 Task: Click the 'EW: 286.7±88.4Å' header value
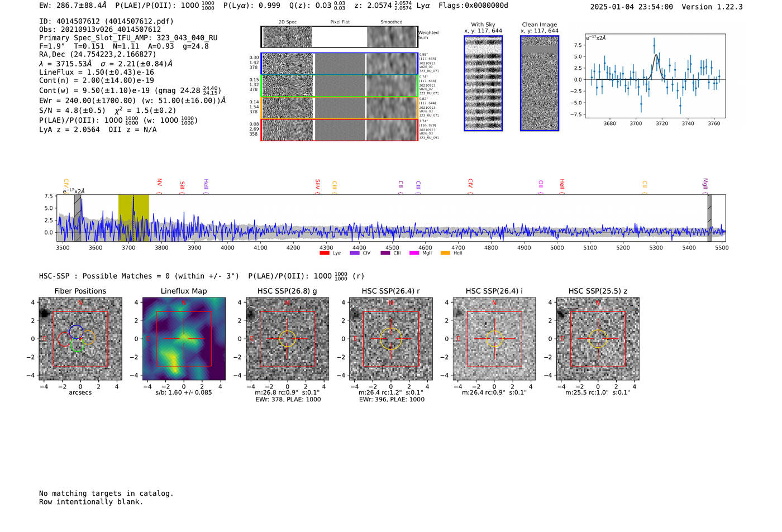click(x=73, y=5)
